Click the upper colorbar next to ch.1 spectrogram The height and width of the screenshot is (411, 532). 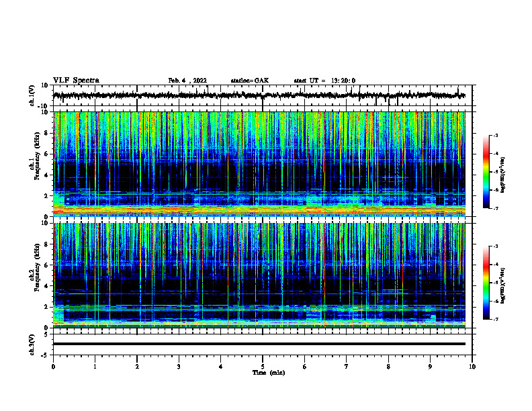click(x=486, y=172)
